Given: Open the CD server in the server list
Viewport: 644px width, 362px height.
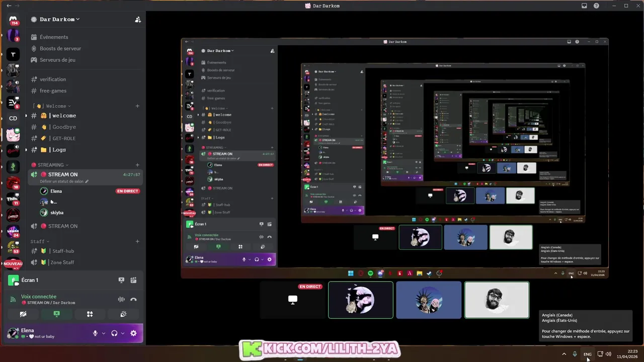Looking at the screenshot, I should [x=13, y=118].
